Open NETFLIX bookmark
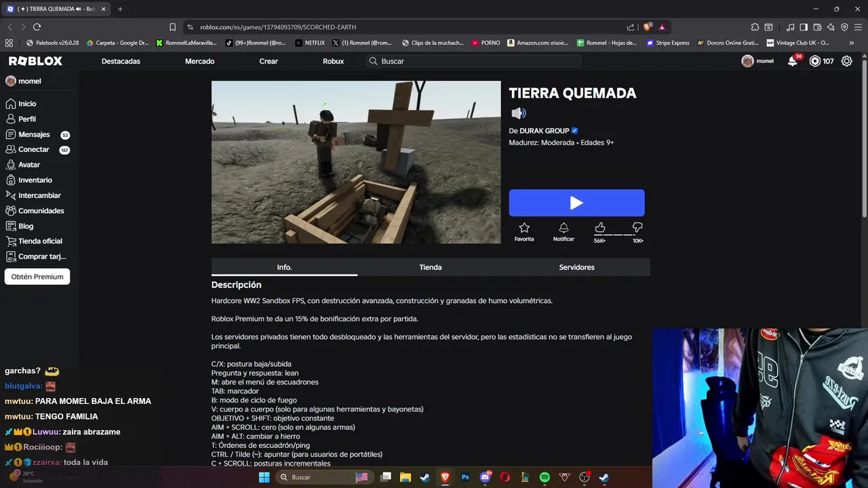The height and width of the screenshot is (488, 868). point(310,43)
